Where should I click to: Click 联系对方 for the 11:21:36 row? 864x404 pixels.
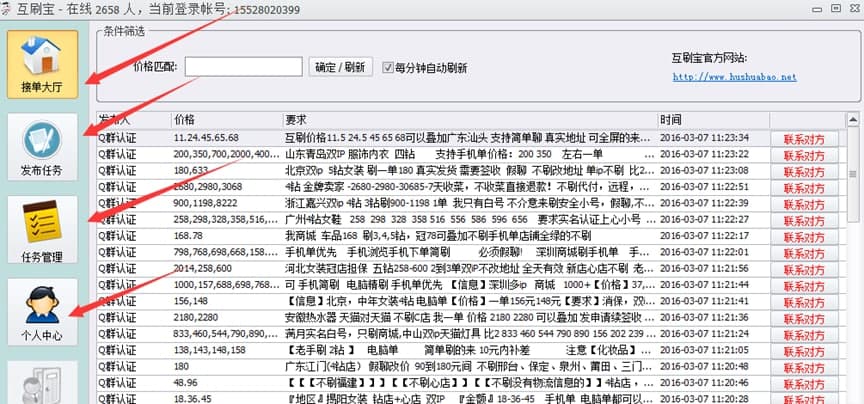[804, 319]
